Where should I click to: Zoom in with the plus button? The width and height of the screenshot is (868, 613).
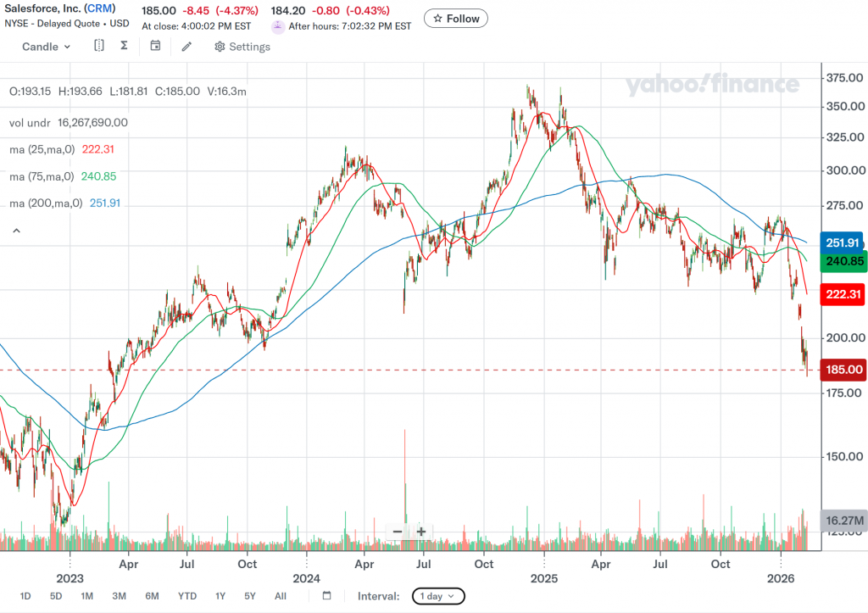[420, 532]
